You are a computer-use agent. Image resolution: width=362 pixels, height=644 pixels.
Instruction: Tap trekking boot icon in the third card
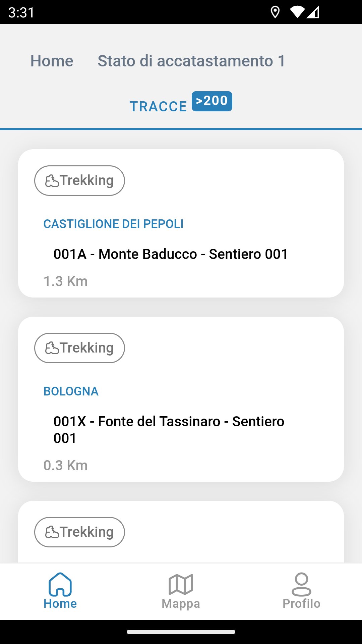click(52, 532)
